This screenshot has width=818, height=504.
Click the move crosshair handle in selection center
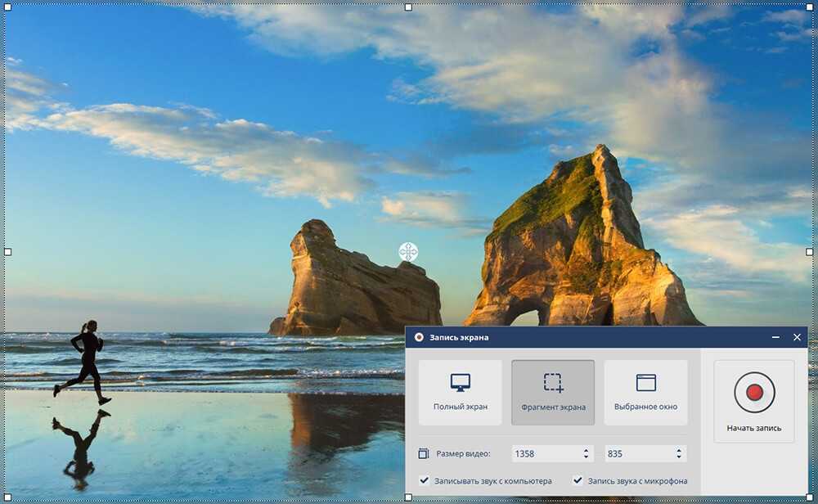408,252
